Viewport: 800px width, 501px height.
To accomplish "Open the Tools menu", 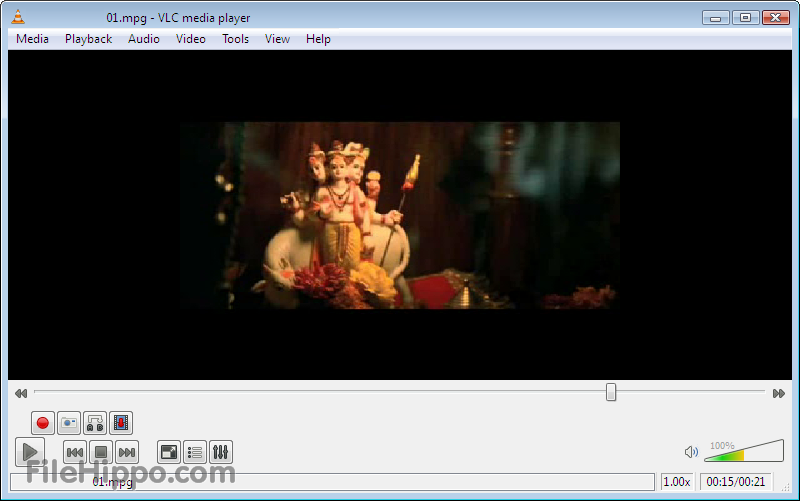I will coord(235,39).
